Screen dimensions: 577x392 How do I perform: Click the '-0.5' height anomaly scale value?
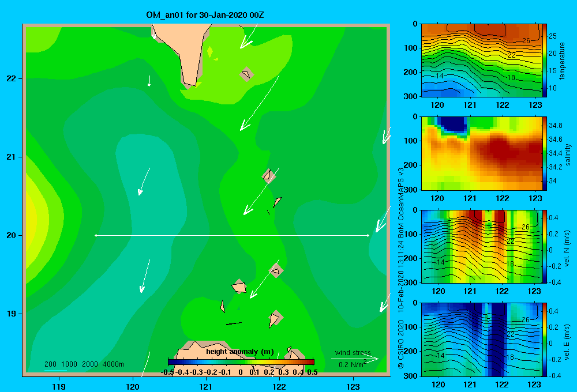coord(167,372)
